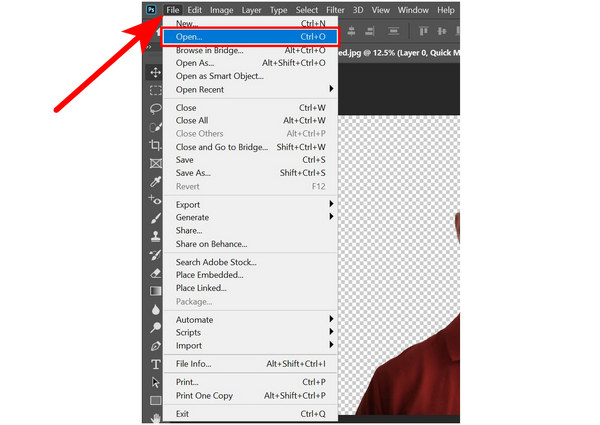Open the View menu
600x425 pixels.
click(x=380, y=10)
